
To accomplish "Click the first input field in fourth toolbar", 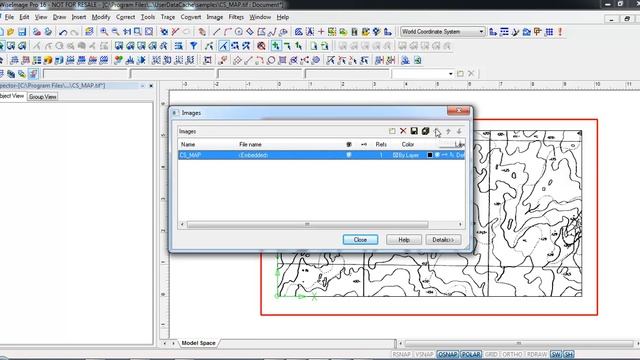I will click(x=85, y=73).
